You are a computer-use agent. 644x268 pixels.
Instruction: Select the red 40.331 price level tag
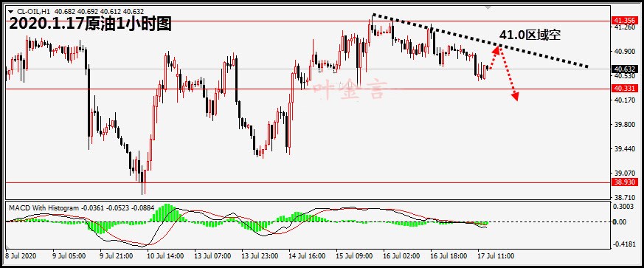624,89
